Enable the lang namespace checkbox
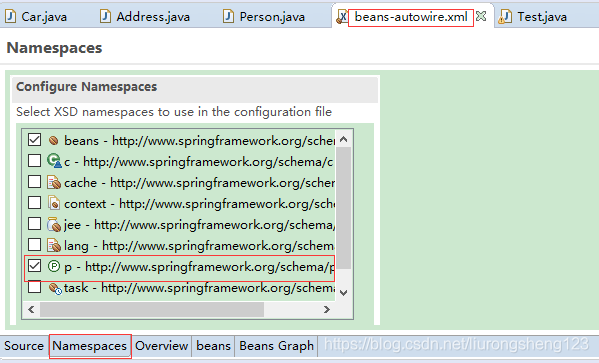The image size is (599, 363). point(34,245)
